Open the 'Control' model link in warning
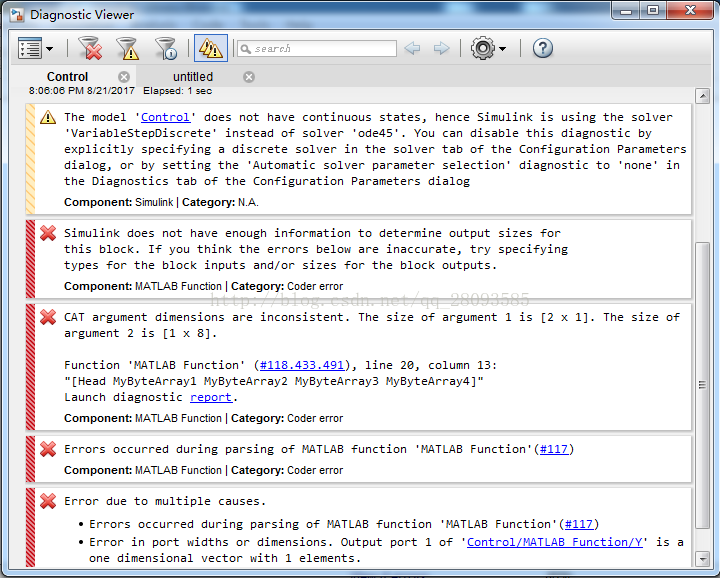720x578 pixels. [165, 118]
